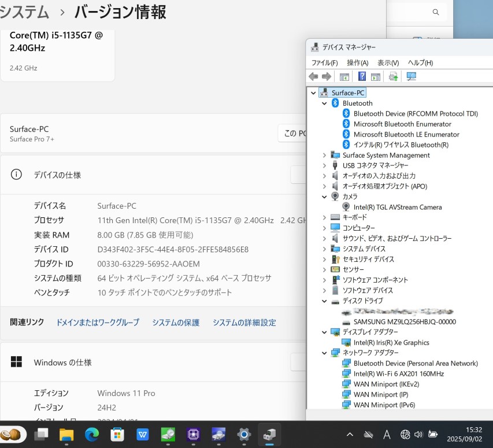Image resolution: width=493 pixels, height=448 pixels.
Task: Open the 操作(A) menu
Action: 358,63
